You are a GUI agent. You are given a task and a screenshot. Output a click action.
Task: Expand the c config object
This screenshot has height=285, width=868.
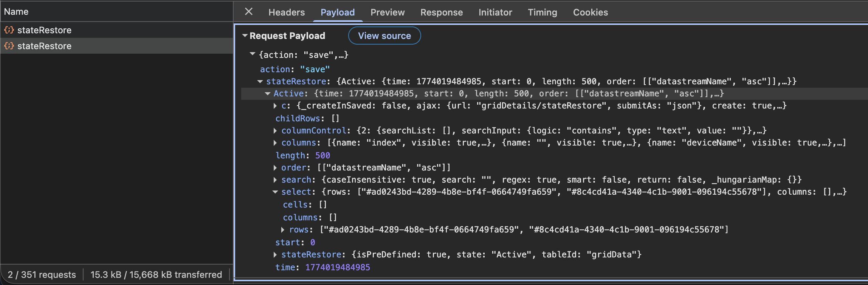click(275, 106)
